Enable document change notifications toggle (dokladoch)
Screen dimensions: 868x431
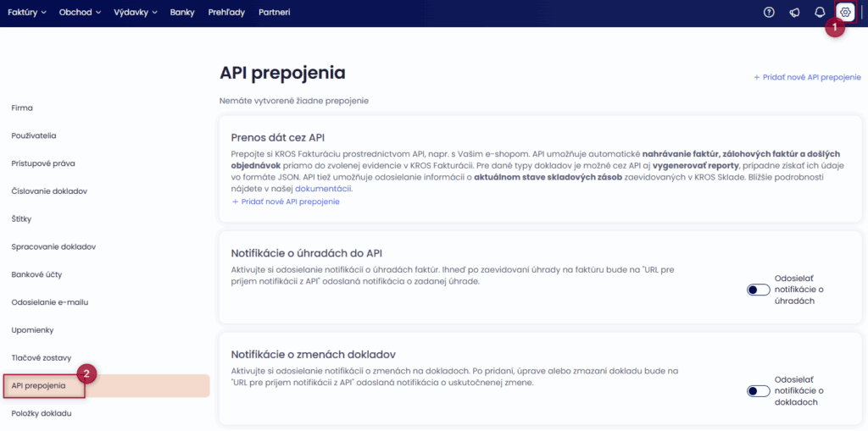[758, 391]
